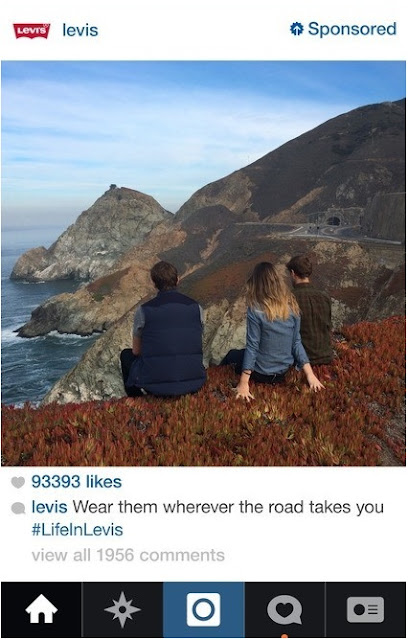
Task: Open the Profile card tab
Action: (x=366, y=610)
